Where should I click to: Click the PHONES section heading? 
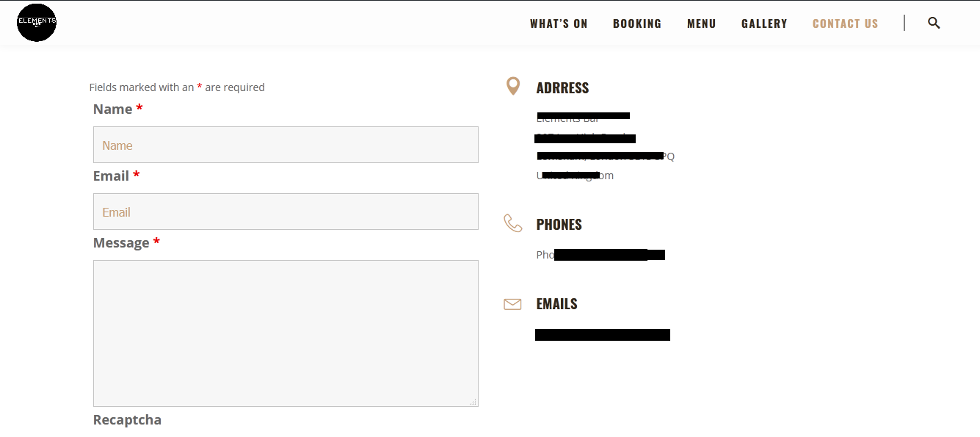click(559, 223)
